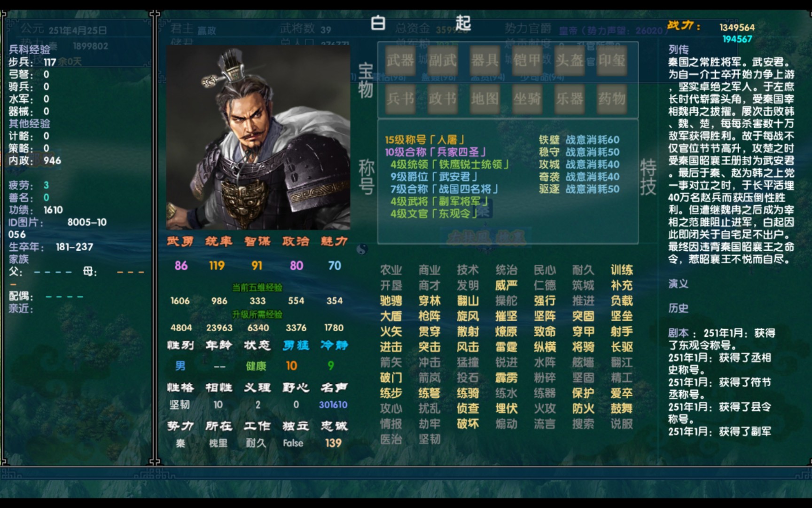Select 7级合称「战国四名将」 title
The width and height of the screenshot is (812, 508).
click(x=445, y=189)
